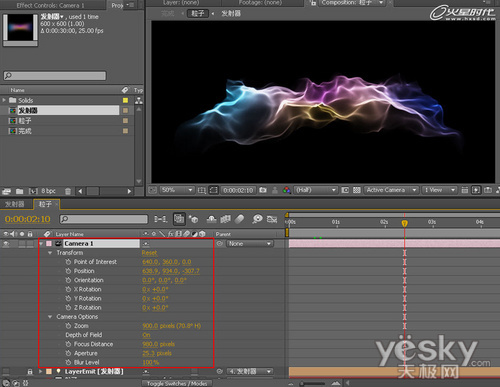Open the 1 View layout dropdown
This screenshot has width=500, height=387.
439,190
